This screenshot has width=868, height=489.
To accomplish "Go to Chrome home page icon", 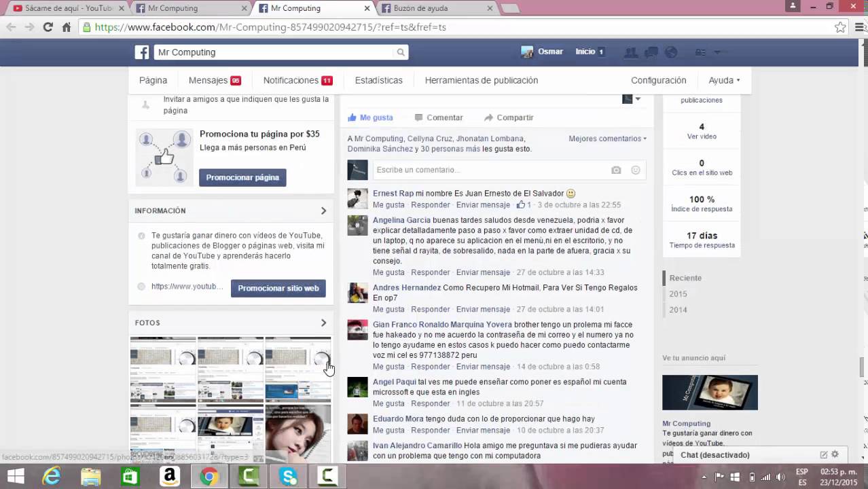I will click(x=66, y=27).
